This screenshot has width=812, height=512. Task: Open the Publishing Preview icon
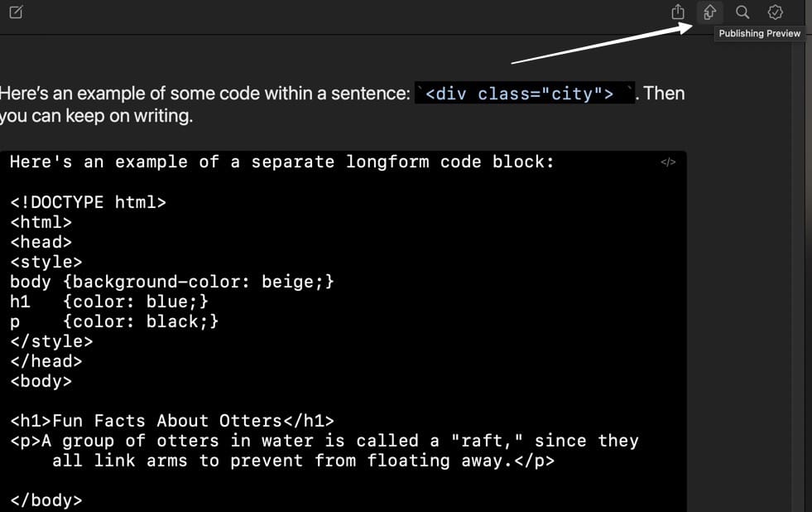[709, 12]
